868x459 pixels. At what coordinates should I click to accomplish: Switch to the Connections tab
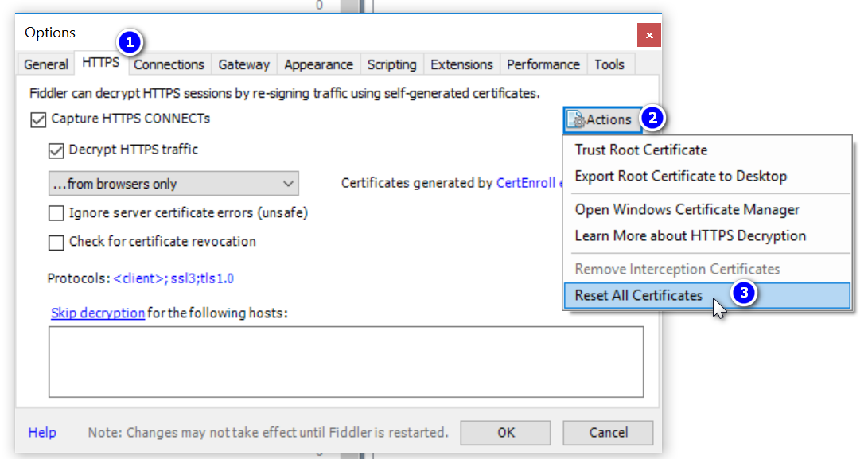point(168,64)
